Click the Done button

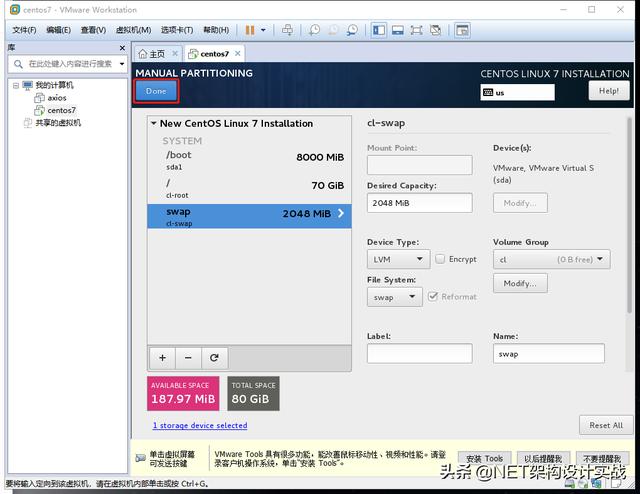[156, 91]
